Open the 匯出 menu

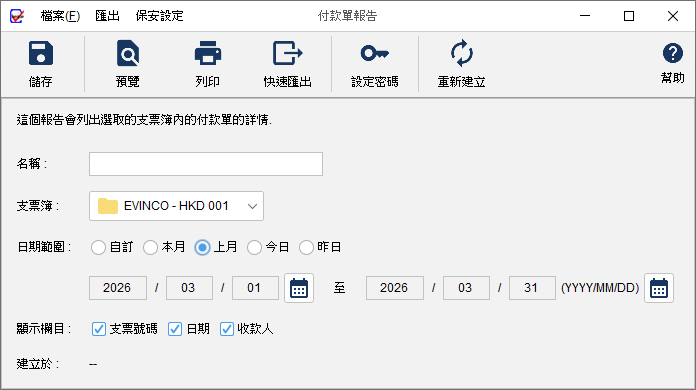pyautogui.click(x=107, y=16)
